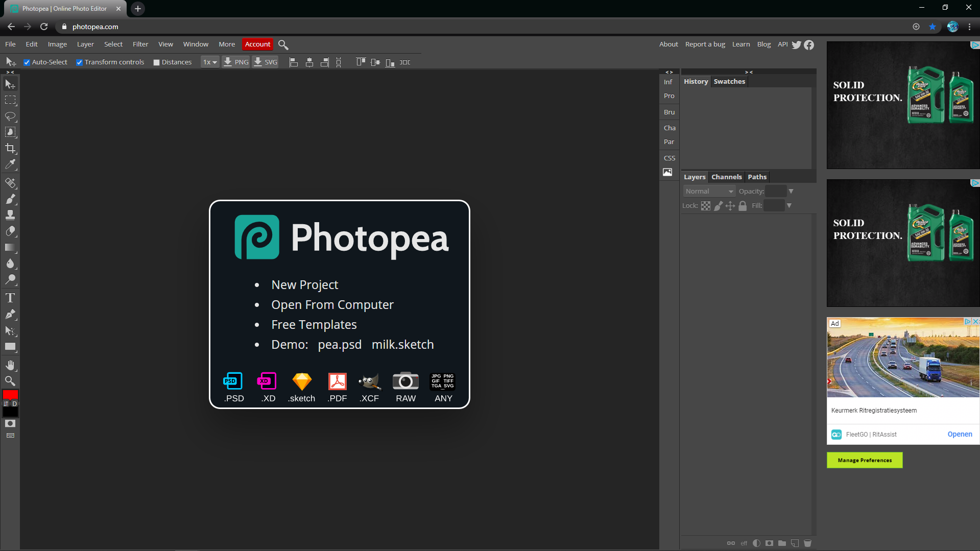Select the Zoom tool in the toolbar
980x551 pixels.
tap(10, 380)
